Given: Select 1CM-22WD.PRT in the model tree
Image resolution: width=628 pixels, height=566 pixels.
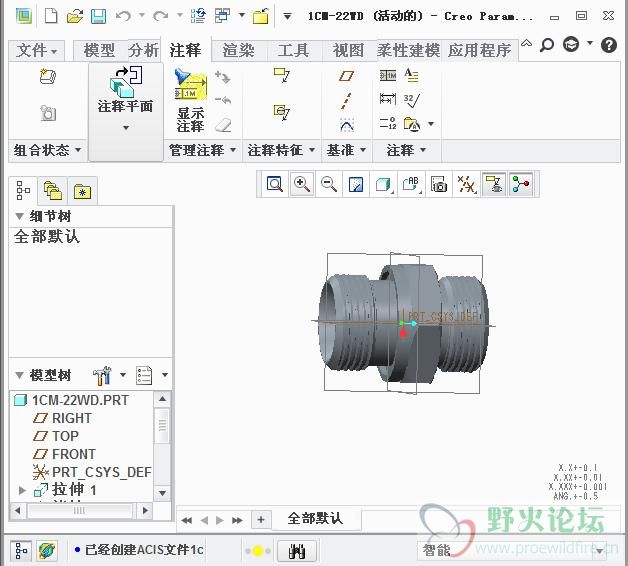Looking at the screenshot, I should [x=81, y=400].
